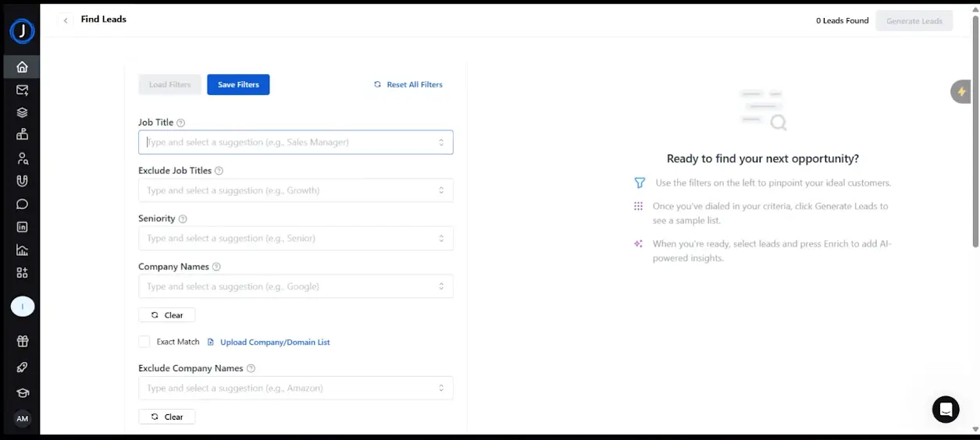This screenshot has width=980, height=440.
Task: Click Generate Leads
Action: click(x=914, y=21)
